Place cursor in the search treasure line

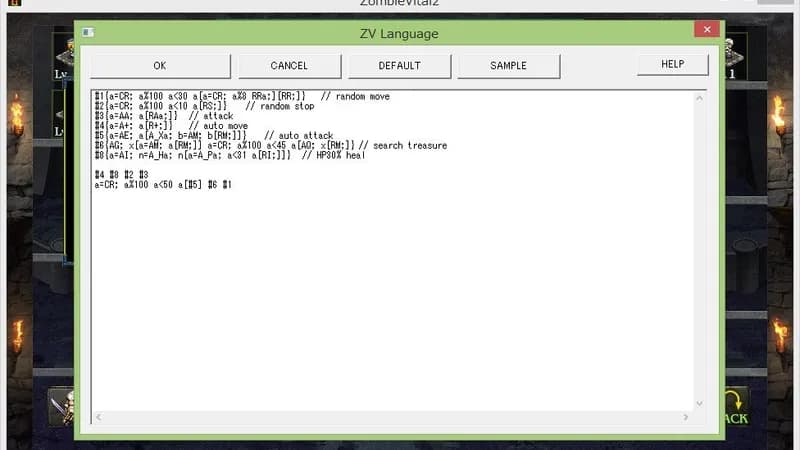point(271,145)
